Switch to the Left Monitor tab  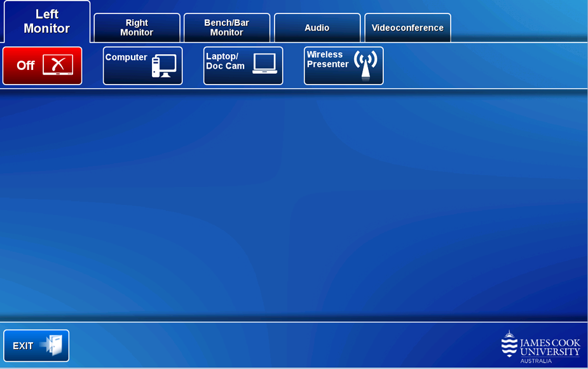47,22
